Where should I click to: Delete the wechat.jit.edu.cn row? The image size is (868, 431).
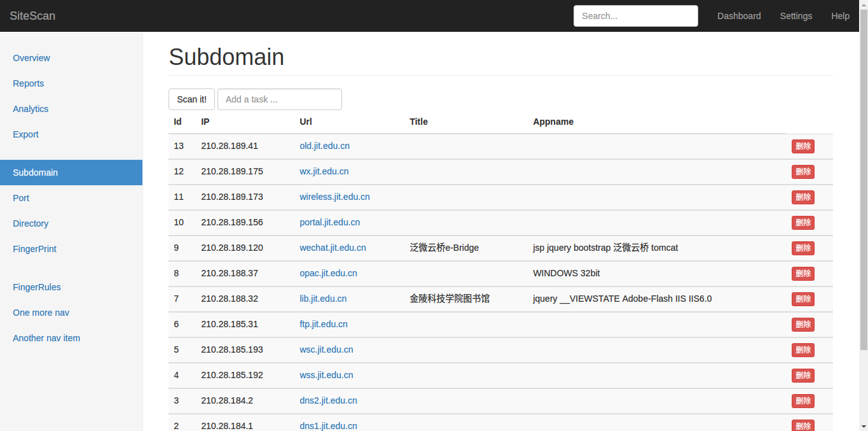click(x=803, y=248)
